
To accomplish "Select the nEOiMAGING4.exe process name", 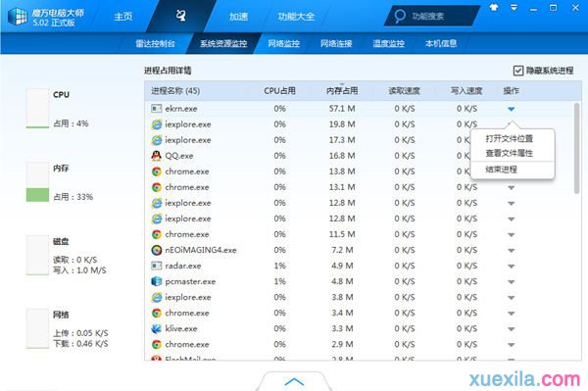I will [201, 250].
